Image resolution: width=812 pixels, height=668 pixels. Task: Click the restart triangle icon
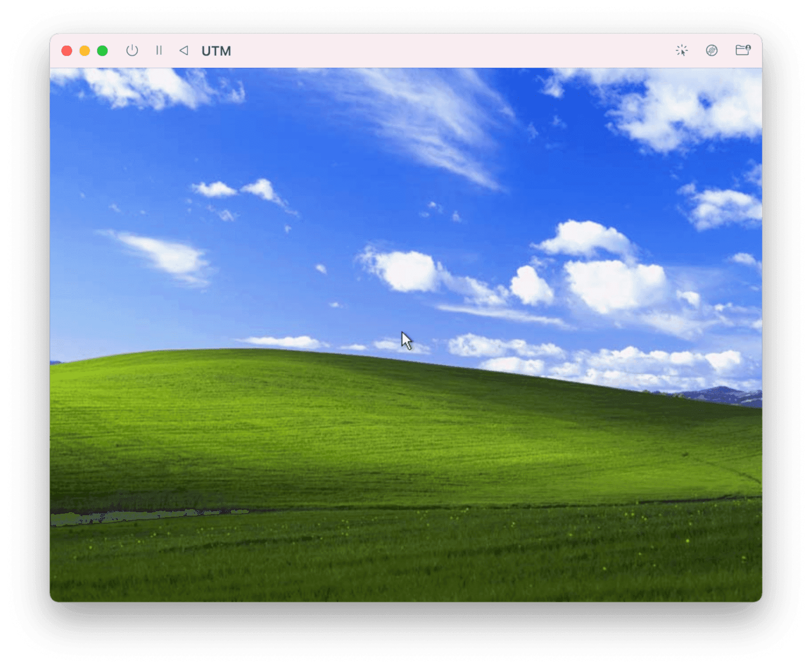point(183,50)
